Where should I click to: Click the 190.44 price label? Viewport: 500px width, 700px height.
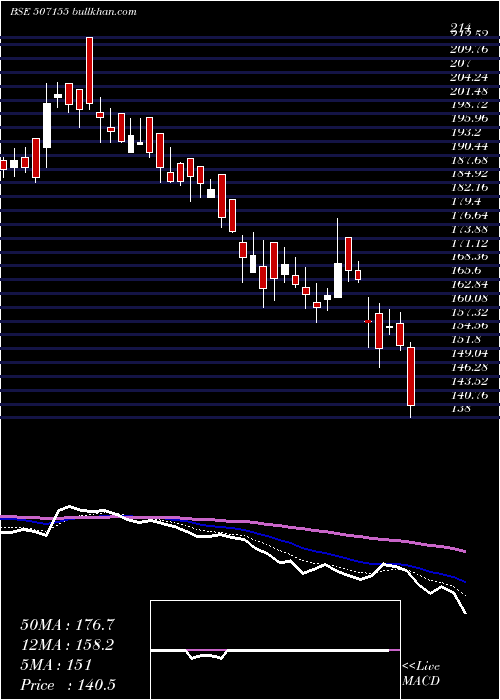tap(468, 146)
